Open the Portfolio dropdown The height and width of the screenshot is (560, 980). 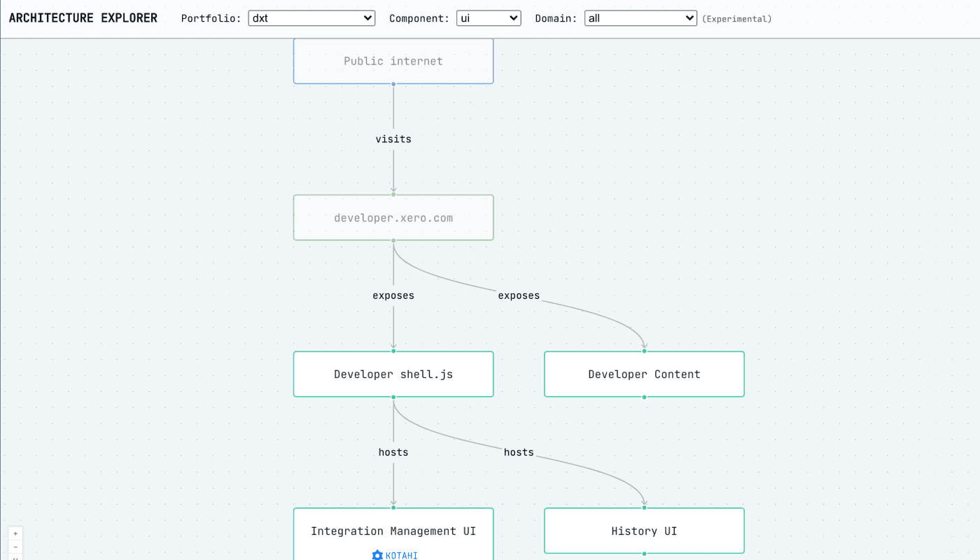point(311,18)
